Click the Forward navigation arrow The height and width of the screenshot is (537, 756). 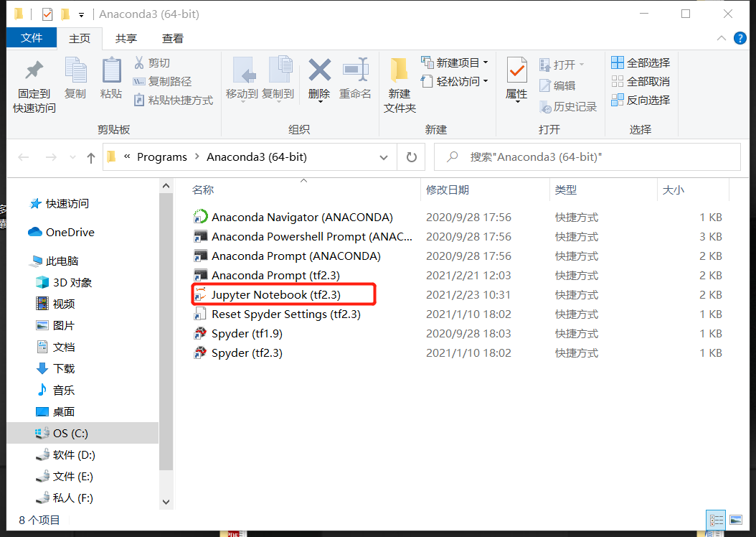point(51,157)
